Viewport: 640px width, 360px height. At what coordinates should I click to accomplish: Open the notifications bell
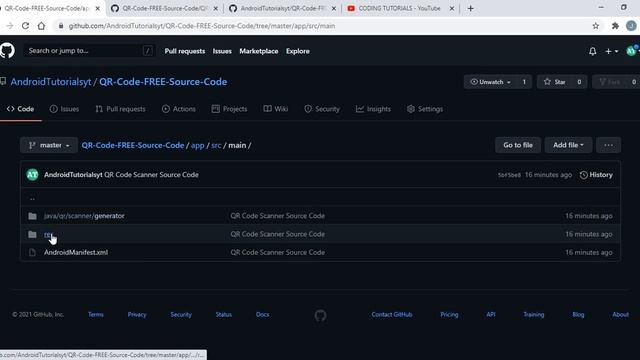coord(592,51)
